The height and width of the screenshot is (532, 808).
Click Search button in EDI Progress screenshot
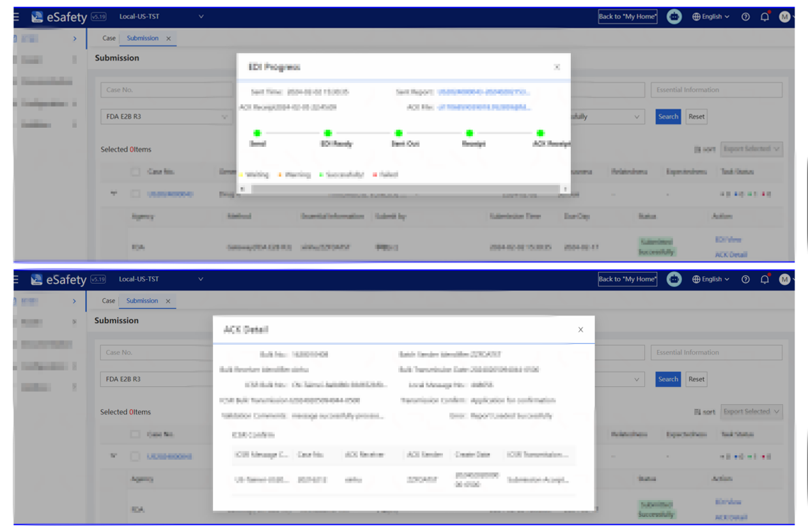668,117
